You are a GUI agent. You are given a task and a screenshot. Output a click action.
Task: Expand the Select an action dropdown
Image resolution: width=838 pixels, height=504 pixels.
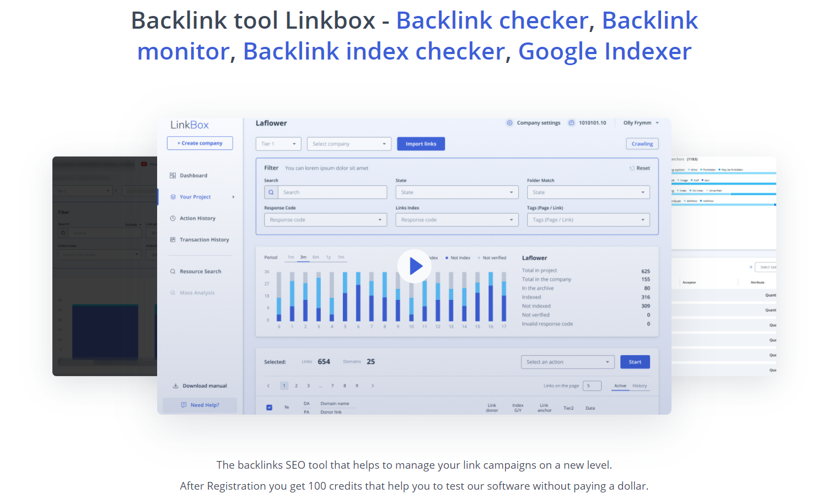point(567,362)
